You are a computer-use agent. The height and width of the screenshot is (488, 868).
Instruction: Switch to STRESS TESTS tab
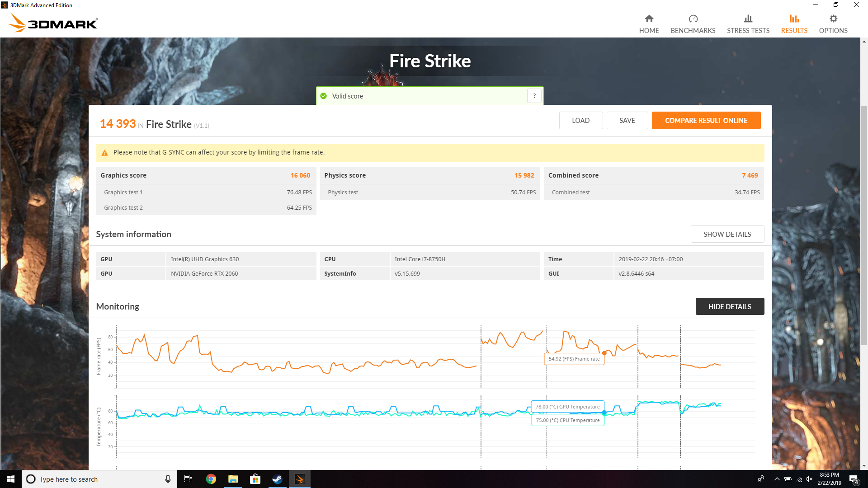[748, 24]
